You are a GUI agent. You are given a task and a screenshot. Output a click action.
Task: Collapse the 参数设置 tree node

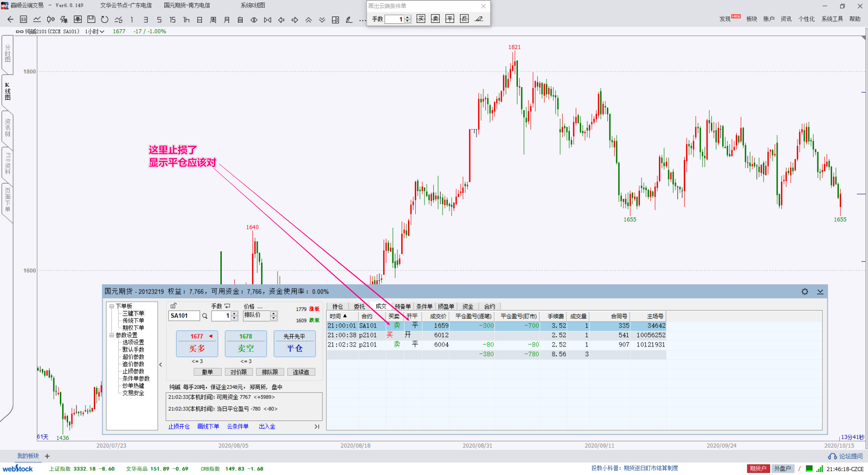pos(111,335)
